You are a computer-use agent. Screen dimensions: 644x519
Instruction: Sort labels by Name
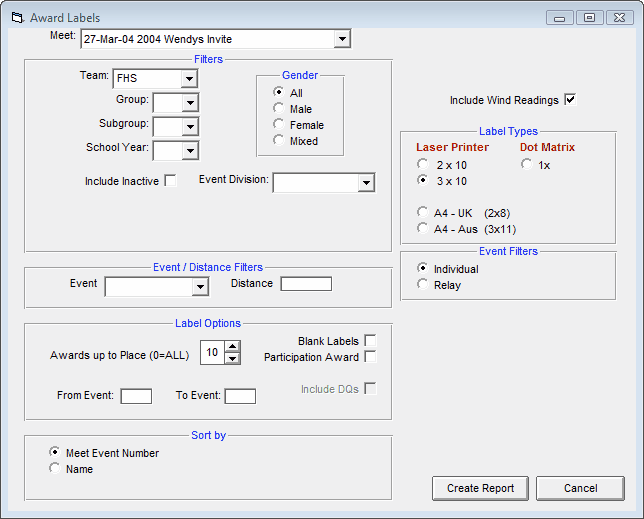tap(55, 469)
